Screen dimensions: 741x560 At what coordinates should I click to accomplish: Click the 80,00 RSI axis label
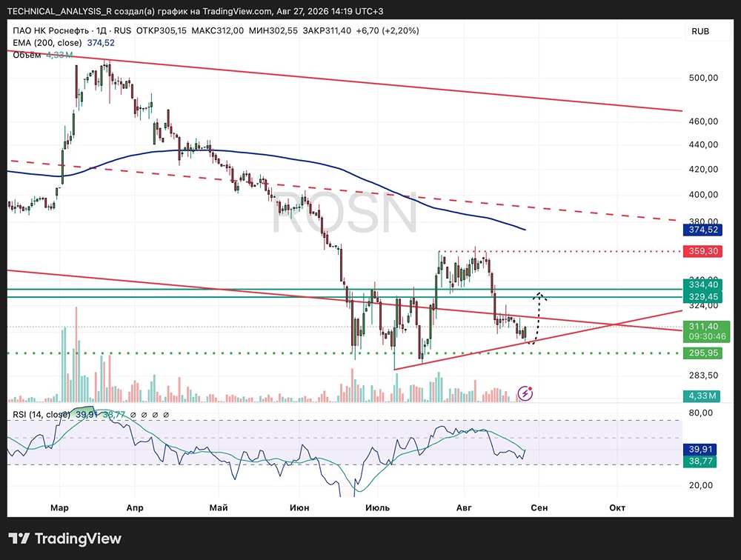pos(701,413)
